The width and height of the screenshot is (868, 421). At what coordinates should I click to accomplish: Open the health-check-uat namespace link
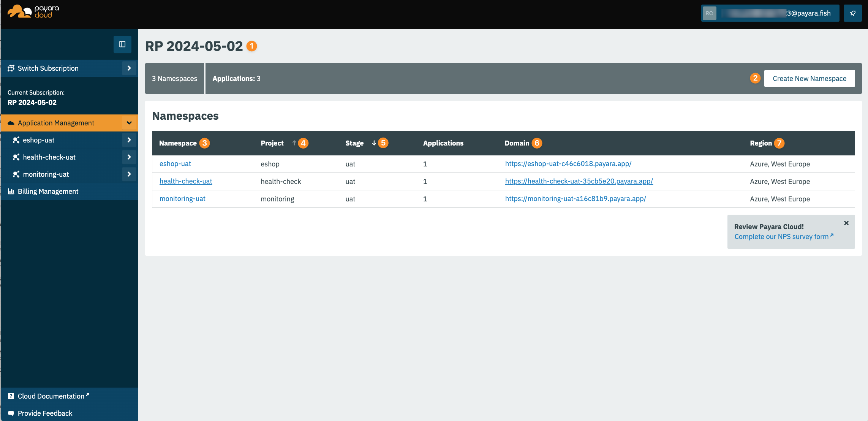(x=186, y=181)
